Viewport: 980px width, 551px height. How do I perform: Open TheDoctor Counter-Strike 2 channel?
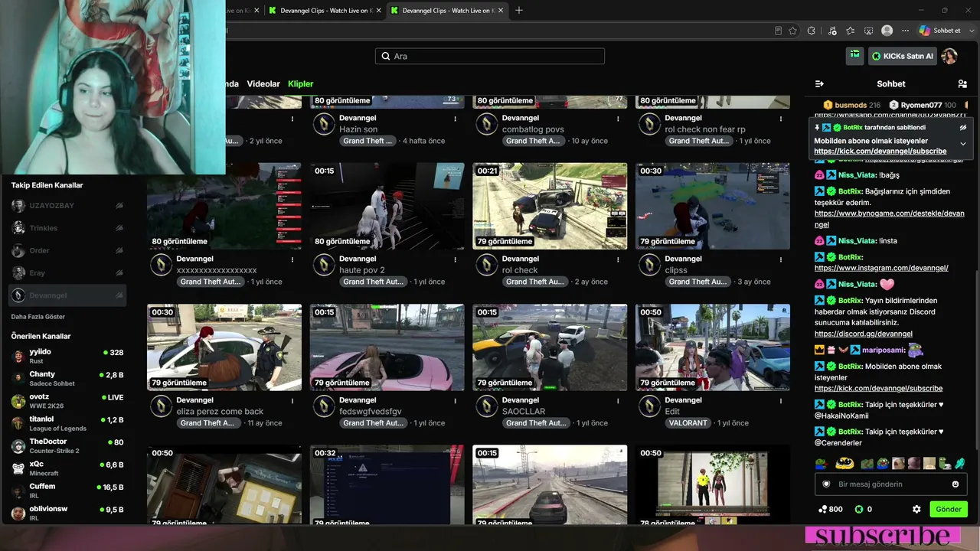[67, 446]
